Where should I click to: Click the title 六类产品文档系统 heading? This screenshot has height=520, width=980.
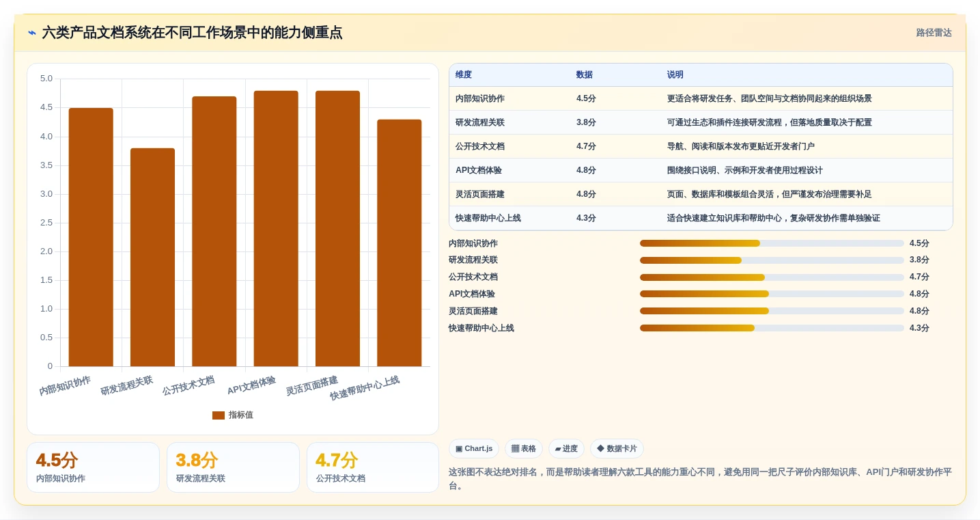coord(192,33)
